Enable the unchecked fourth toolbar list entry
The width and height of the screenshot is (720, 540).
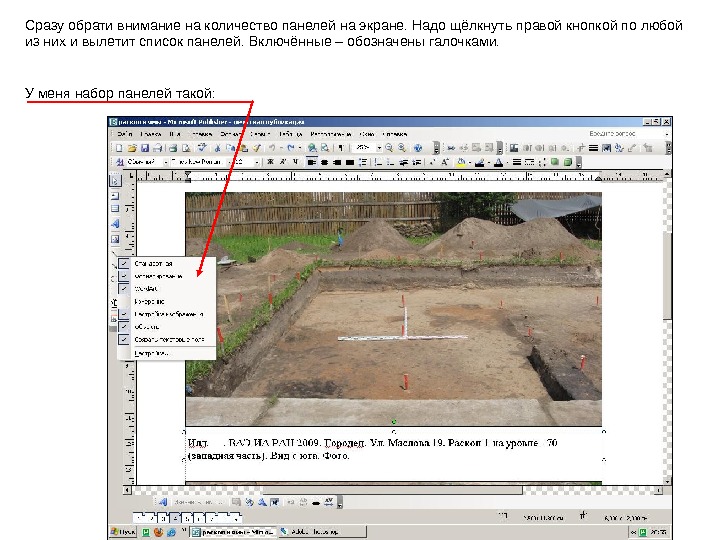166,302
